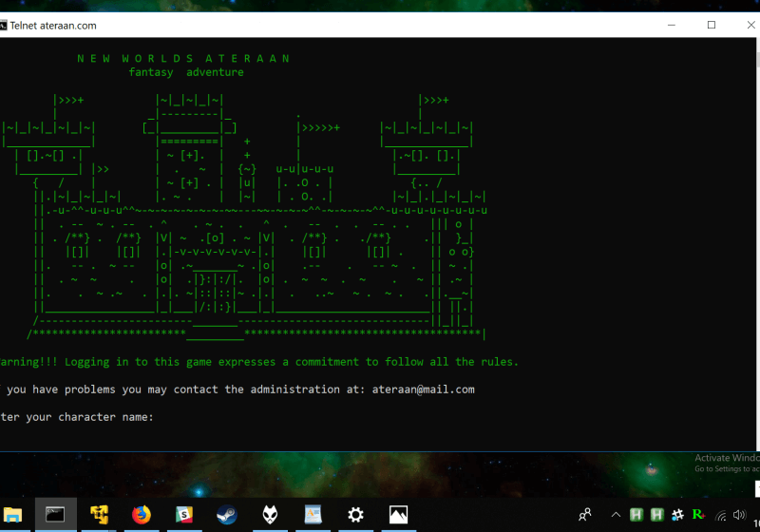Open the People icon in taskbar
This screenshot has height=532, width=760.
(585, 515)
